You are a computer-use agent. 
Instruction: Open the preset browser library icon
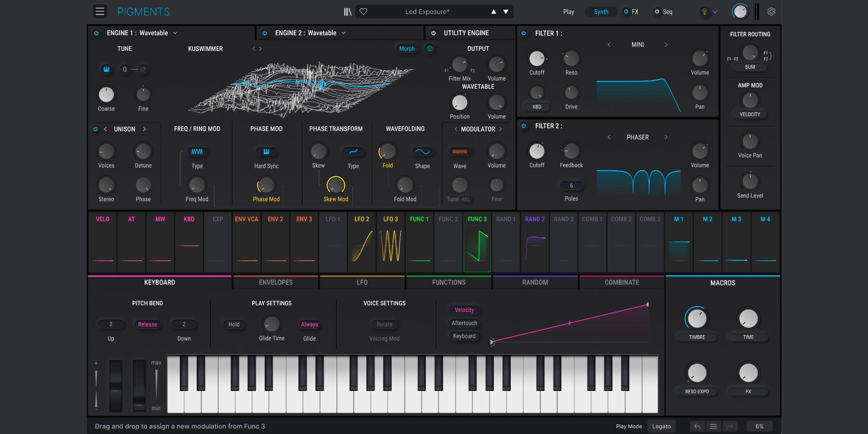(x=347, y=12)
